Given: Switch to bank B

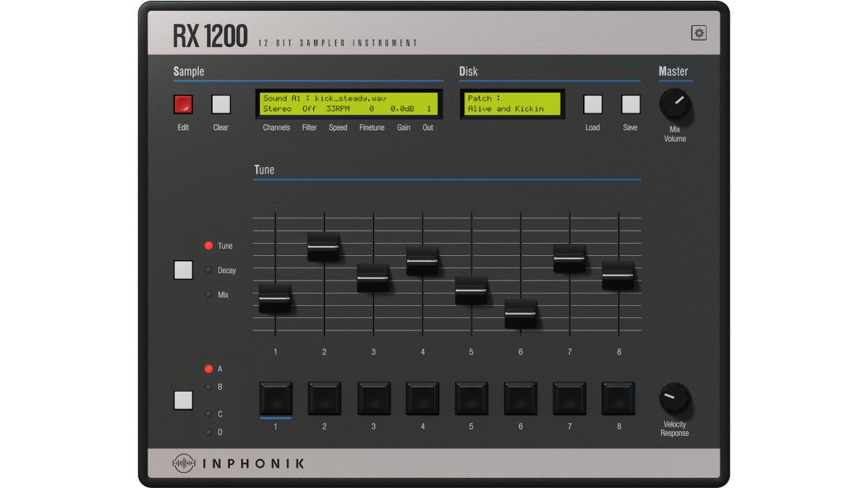Looking at the screenshot, I should [x=209, y=388].
